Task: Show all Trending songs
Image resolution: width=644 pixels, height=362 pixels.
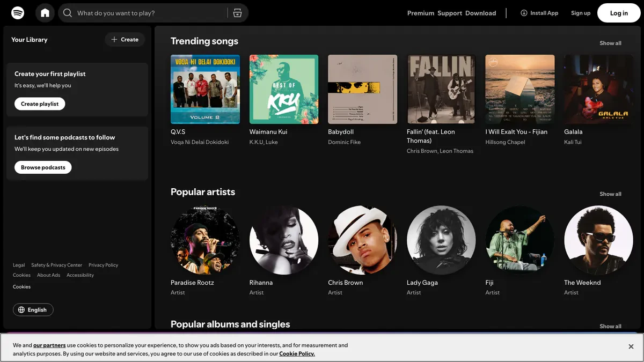Action: pos(610,43)
